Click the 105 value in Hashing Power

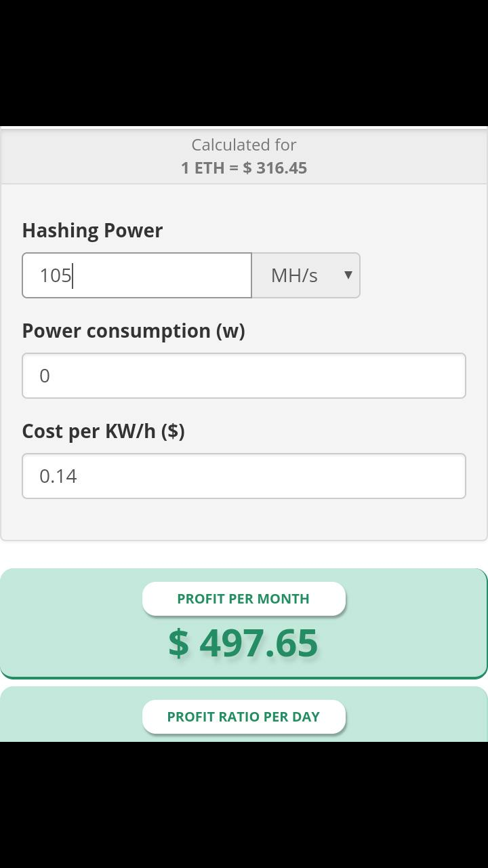click(x=55, y=276)
